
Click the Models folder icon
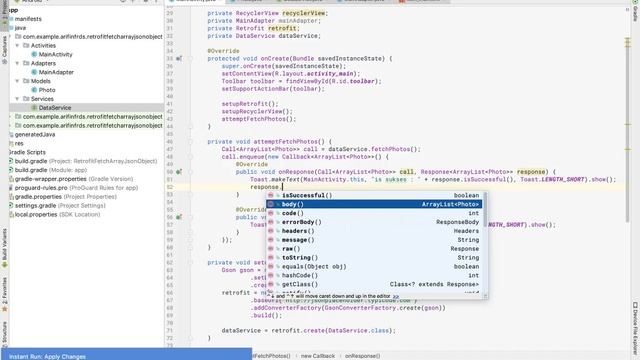26,81
